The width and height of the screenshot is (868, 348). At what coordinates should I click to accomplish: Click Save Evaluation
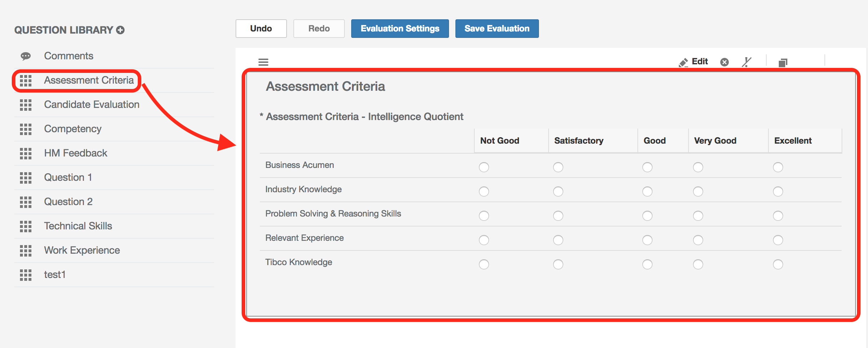[x=496, y=28]
